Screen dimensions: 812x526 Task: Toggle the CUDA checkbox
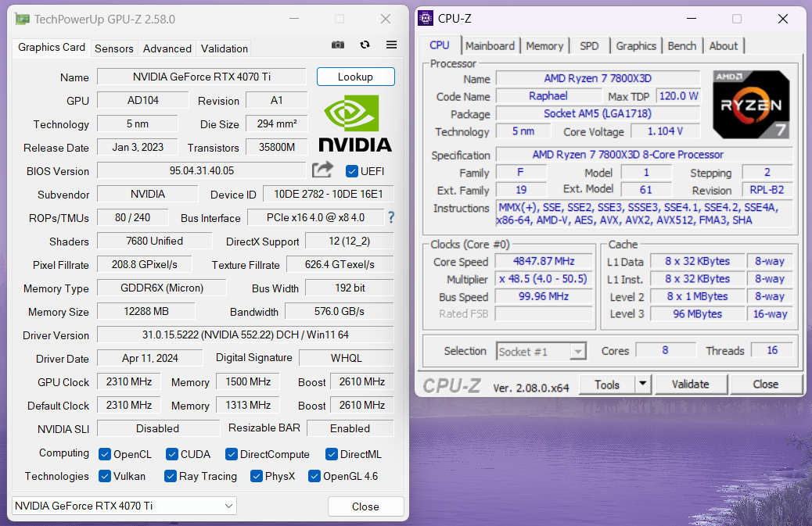pyautogui.click(x=172, y=454)
